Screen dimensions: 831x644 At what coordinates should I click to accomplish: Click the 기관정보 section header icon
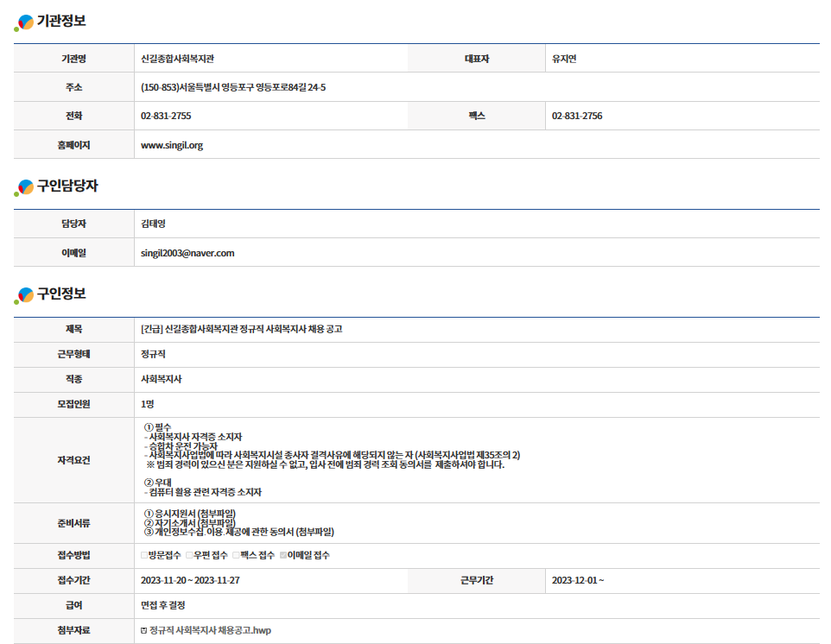coord(24,22)
